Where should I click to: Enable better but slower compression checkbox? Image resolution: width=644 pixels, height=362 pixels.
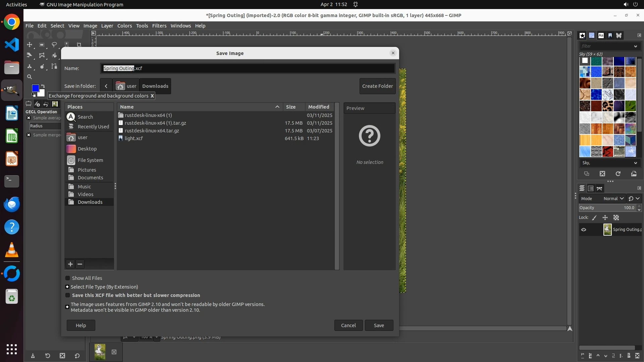tap(67, 295)
